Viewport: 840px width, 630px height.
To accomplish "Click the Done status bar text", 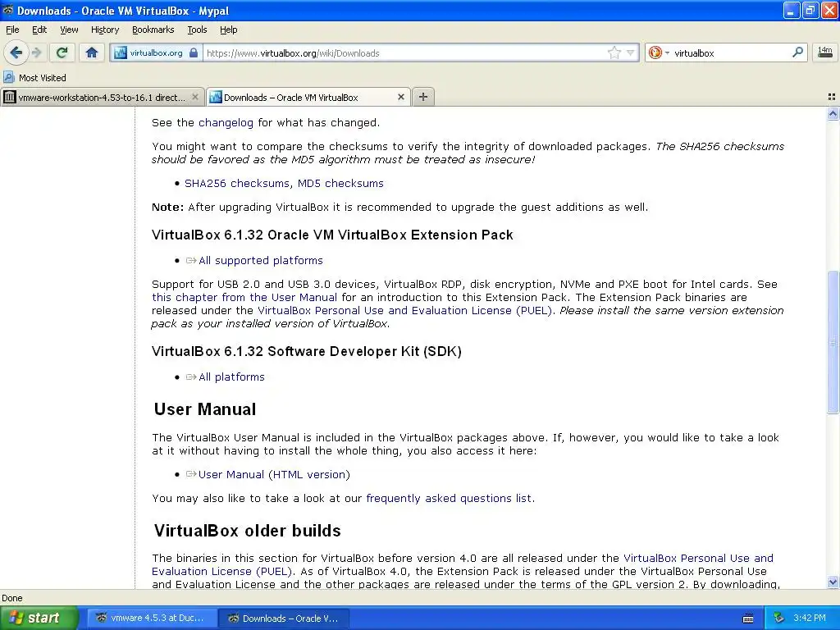I will 12,598.
